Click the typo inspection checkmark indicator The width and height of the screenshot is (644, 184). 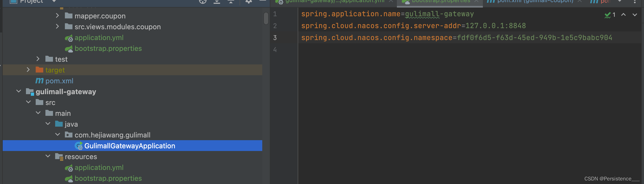coord(608,15)
